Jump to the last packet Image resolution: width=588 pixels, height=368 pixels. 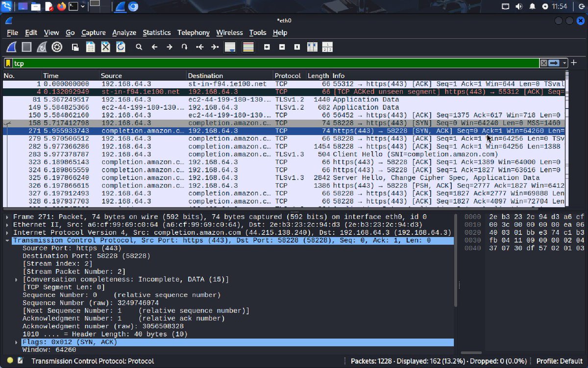tap(215, 47)
